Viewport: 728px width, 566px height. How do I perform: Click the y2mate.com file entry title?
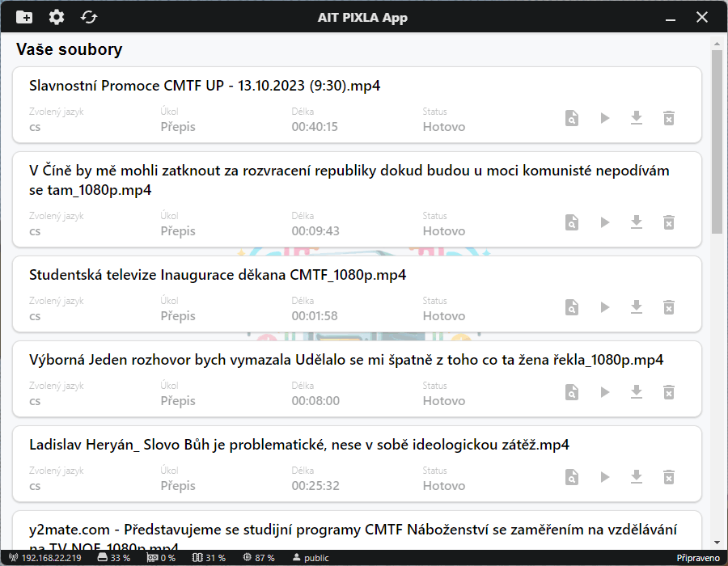[353, 530]
